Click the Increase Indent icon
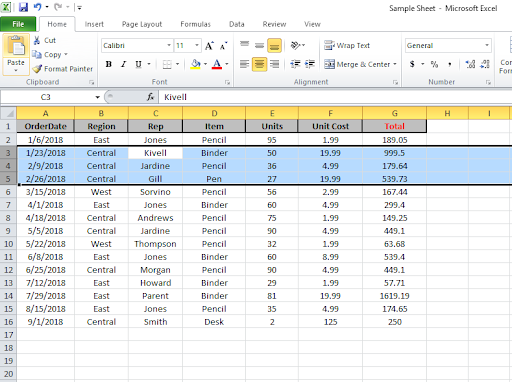The image size is (512, 382). point(310,64)
